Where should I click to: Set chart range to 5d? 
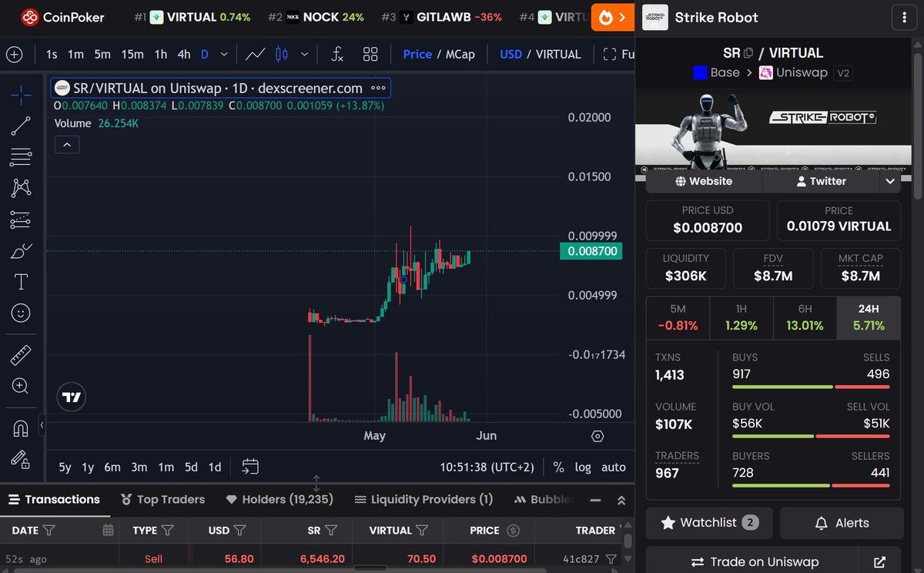coord(191,467)
